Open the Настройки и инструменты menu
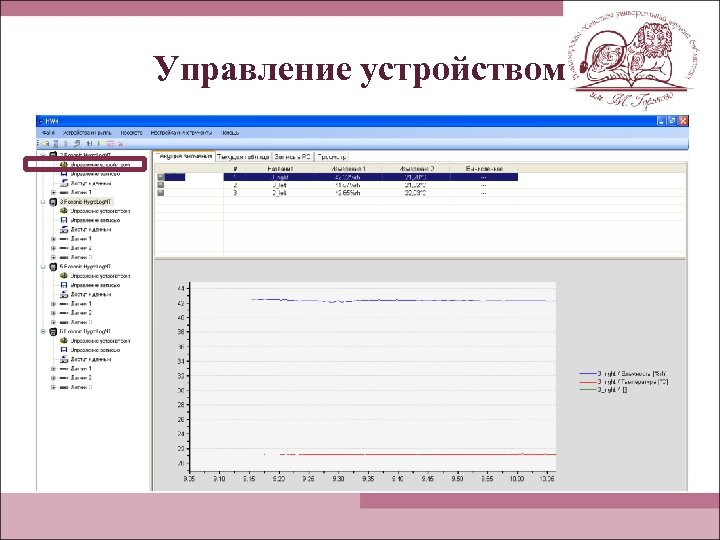 pyautogui.click(x=181, y=133)
